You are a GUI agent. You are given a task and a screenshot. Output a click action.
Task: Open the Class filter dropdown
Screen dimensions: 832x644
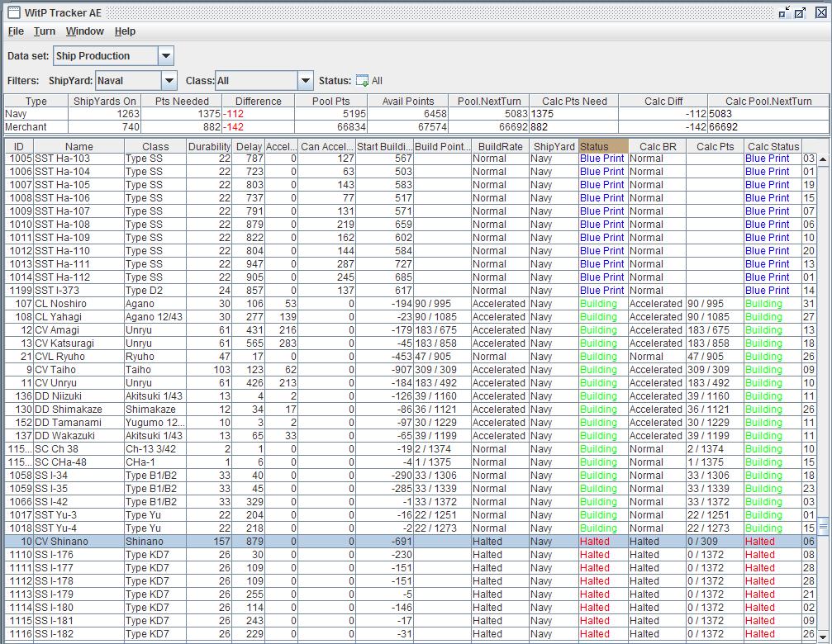point(305,81)
